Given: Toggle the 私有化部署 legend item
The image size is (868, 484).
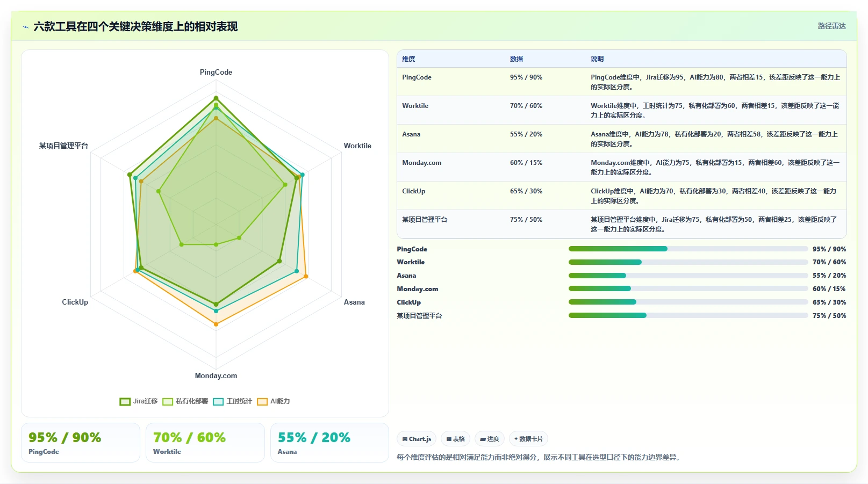Looking at the screenshot, I should 185,401.
